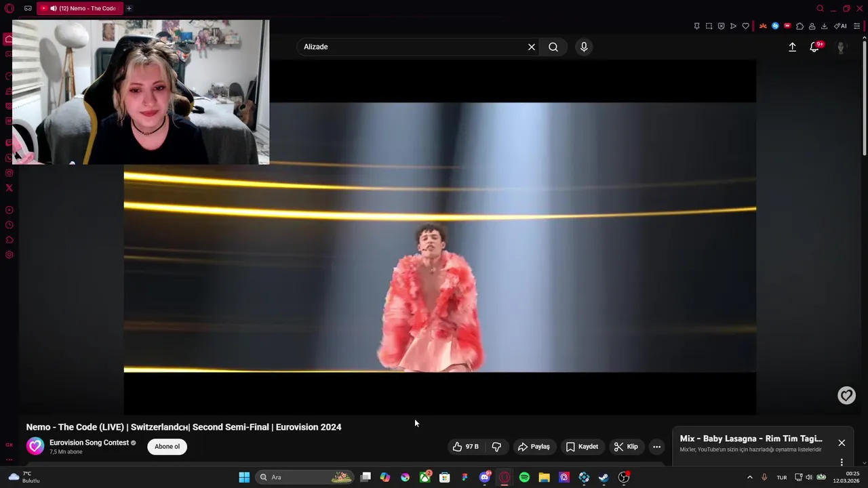Screen dimensions: 868x488
Task: Click the taskbar Ara search box
Action: click(x=305, y=477)
